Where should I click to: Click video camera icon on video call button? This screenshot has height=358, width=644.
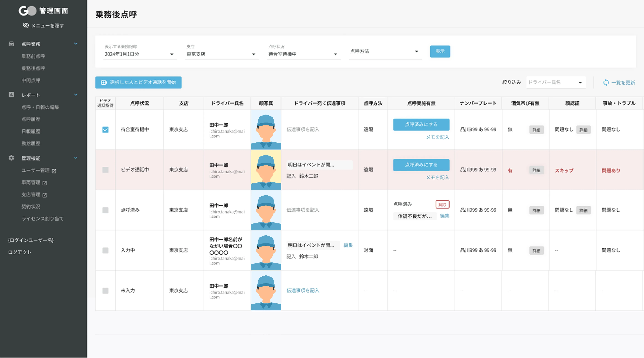click(104, 82)
